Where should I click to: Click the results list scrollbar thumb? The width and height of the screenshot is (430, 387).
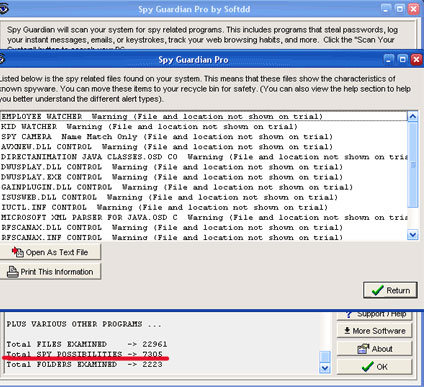pos(413,165)
